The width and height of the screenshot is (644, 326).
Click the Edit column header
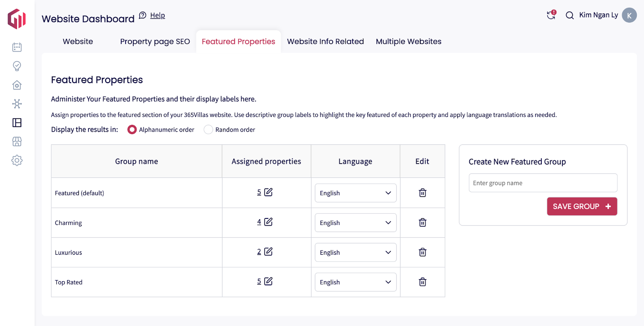[x=422, y=161]
